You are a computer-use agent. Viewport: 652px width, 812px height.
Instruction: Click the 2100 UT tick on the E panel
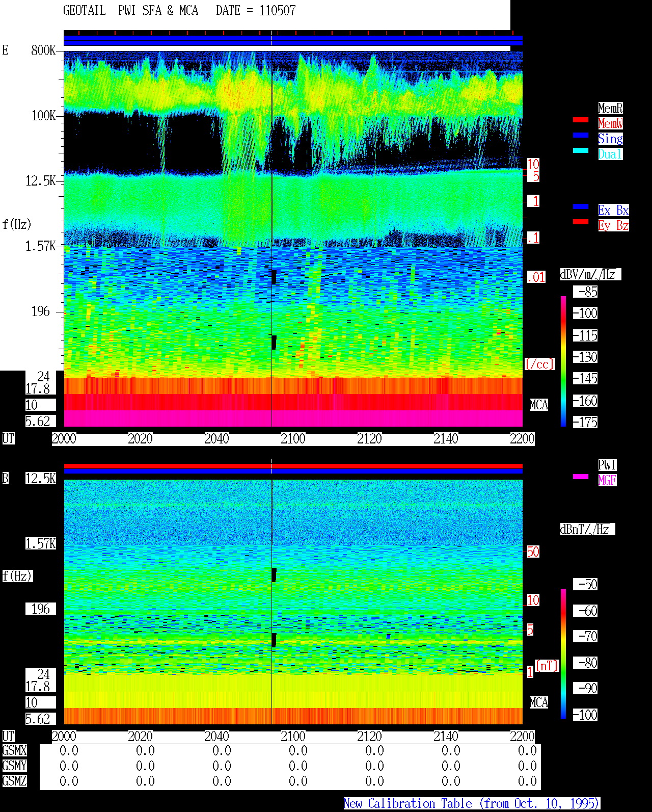click(x=293, y=439)
